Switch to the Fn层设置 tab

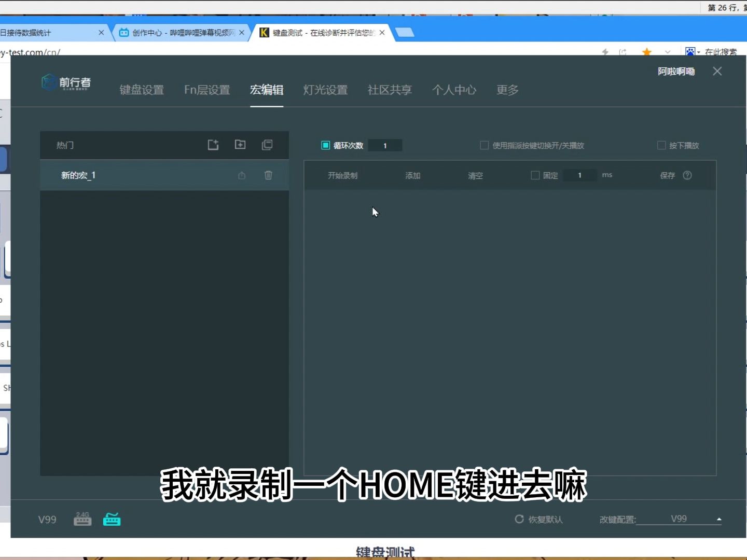point(207,90)
